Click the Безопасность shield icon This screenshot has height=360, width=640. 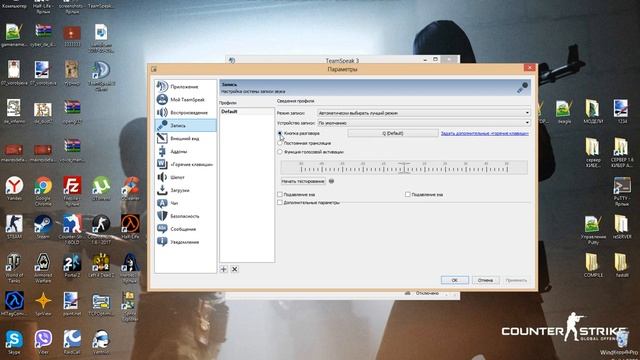coord(162,216)
